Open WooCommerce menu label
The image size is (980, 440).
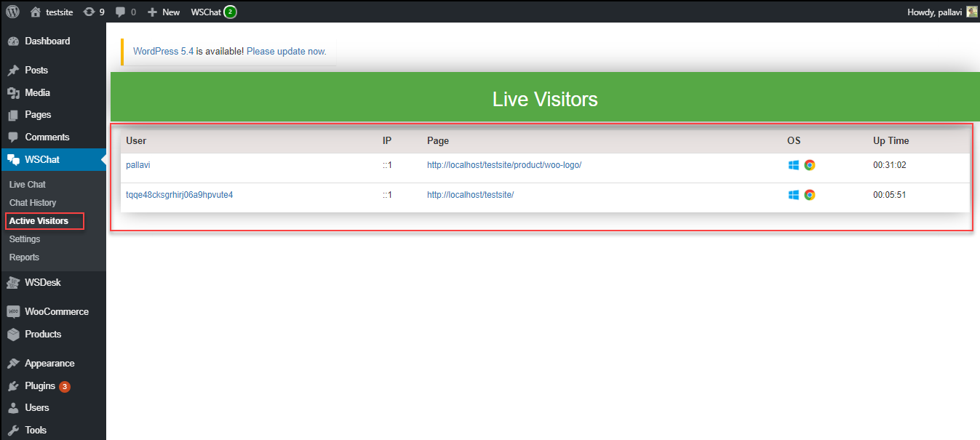pos(57,311)
